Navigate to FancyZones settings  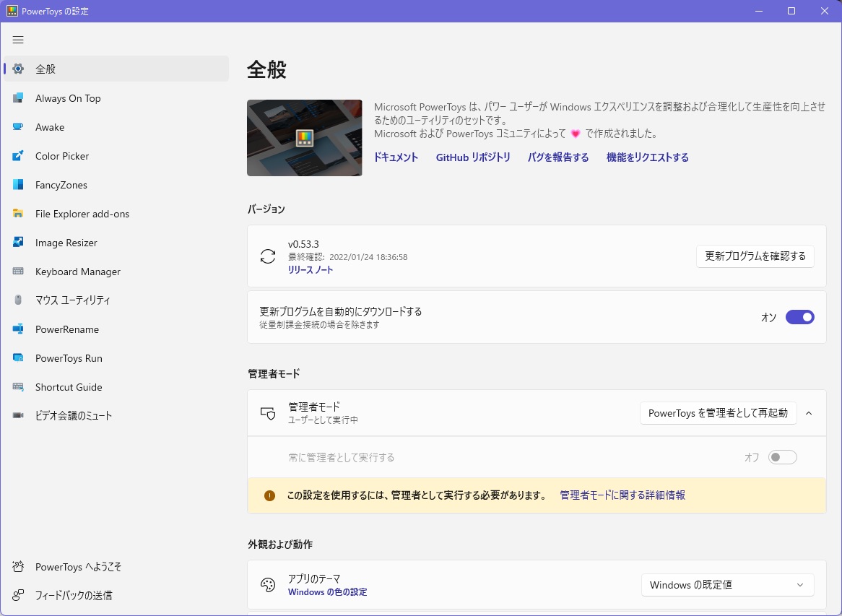pos(116,185)
